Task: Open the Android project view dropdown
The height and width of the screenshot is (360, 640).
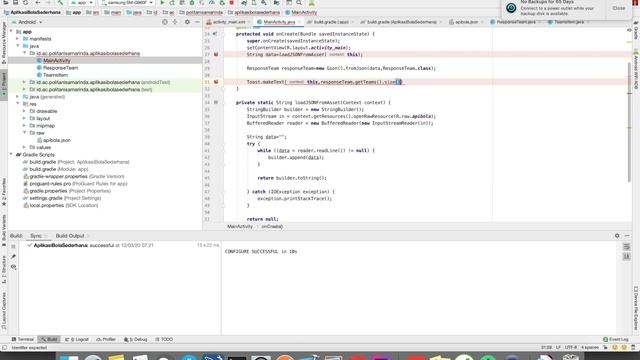Action: 27,22
